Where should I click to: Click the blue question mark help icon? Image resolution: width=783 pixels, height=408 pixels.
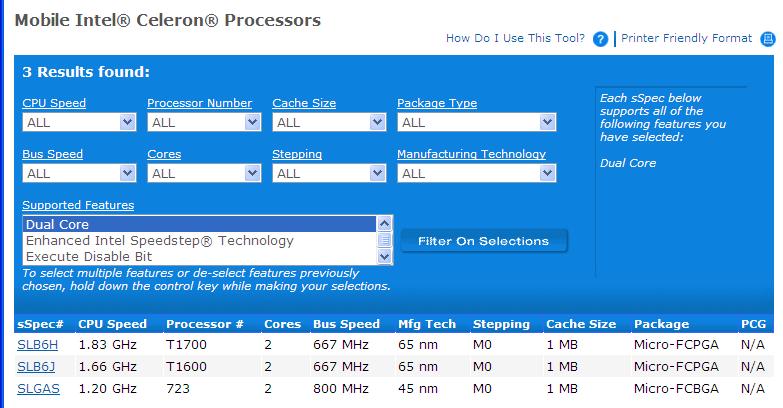click(600, 39)
